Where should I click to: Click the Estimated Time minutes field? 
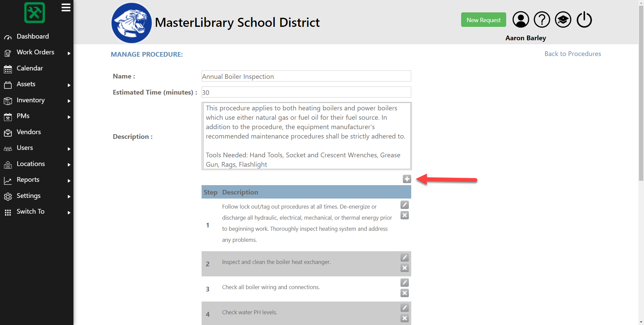pyautogui.click(x=306, y=92)
